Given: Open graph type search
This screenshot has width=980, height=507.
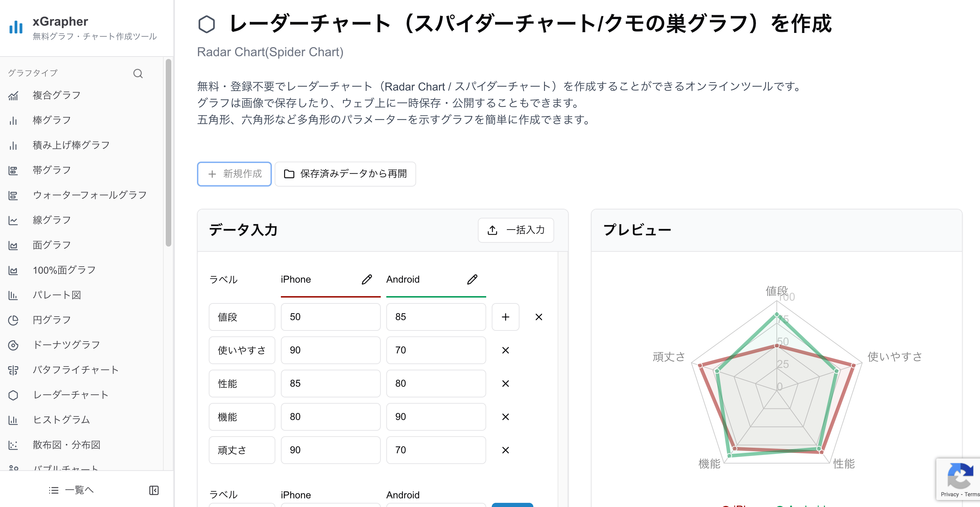Looking at the screenshot, I should [138, 73].
